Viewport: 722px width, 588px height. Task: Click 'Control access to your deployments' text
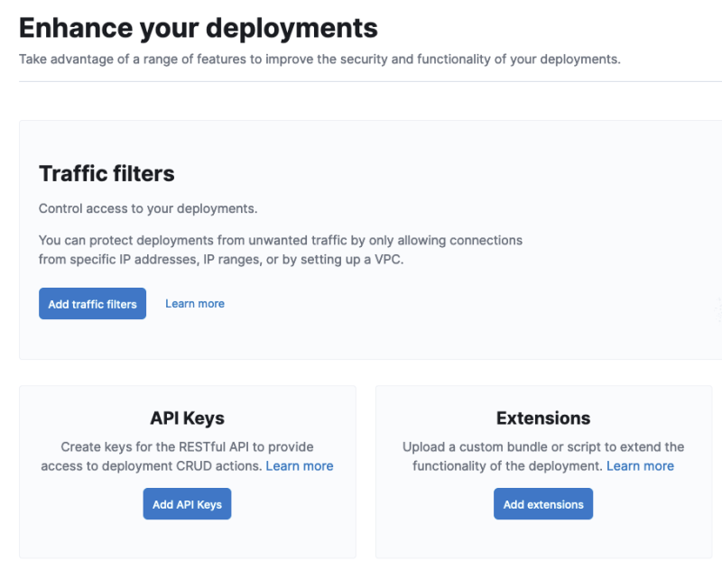148,208
